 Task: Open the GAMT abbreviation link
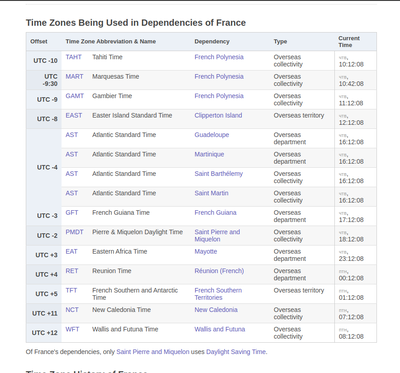coord(75,96)
